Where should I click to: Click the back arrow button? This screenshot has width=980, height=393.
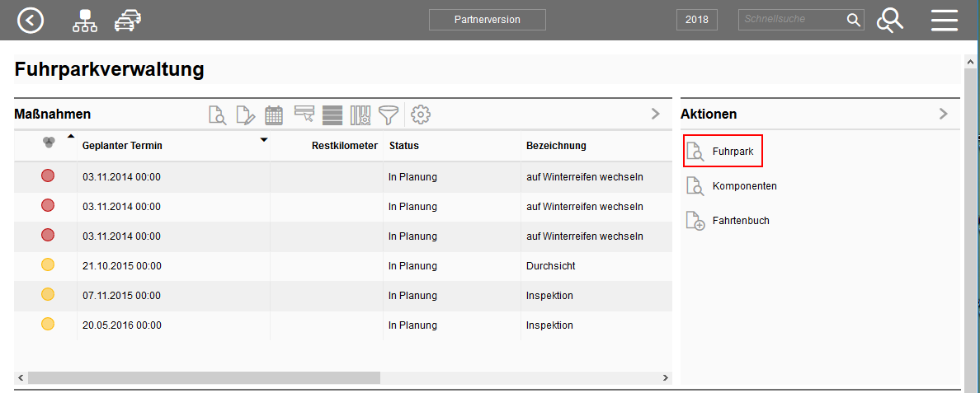coord(31,21)
